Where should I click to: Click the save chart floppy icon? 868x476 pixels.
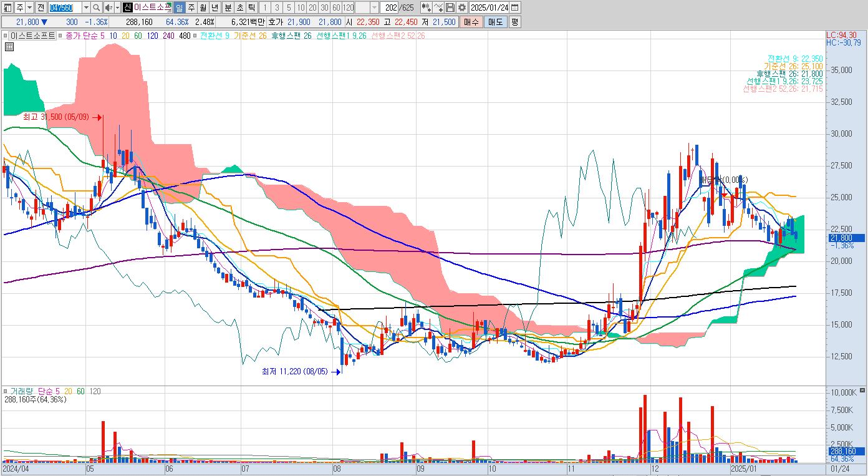450,7
